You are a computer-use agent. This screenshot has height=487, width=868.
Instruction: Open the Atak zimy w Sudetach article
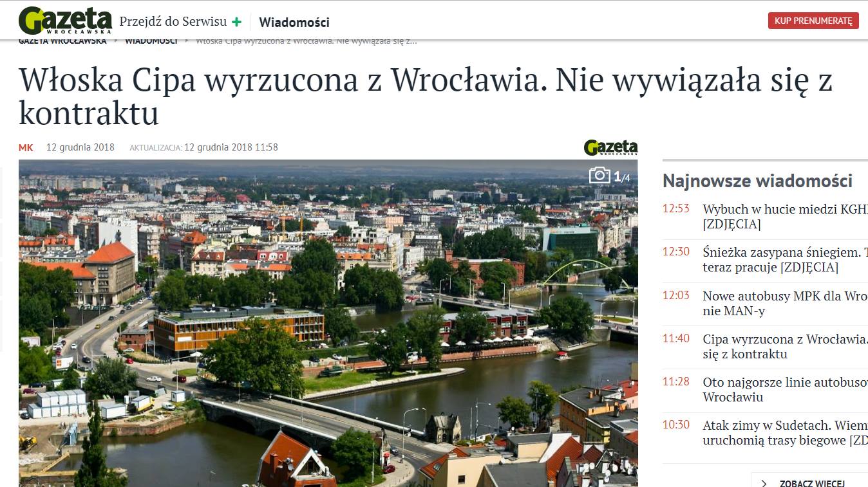[x=785, y=433]
